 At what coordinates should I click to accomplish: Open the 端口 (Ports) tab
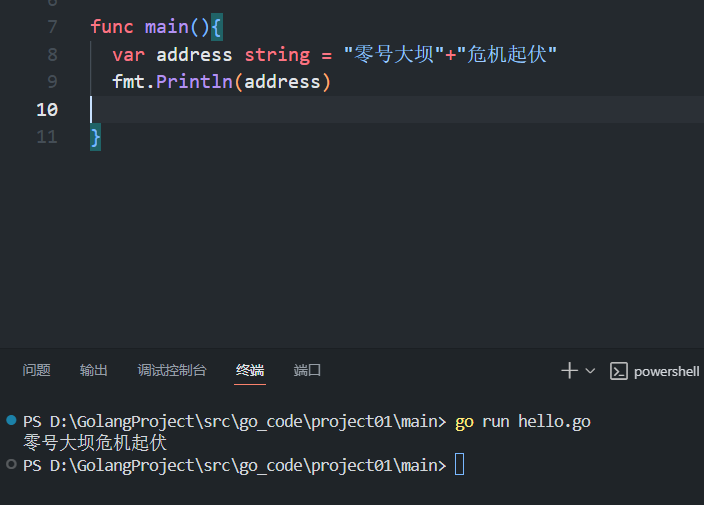click(308, 371)
